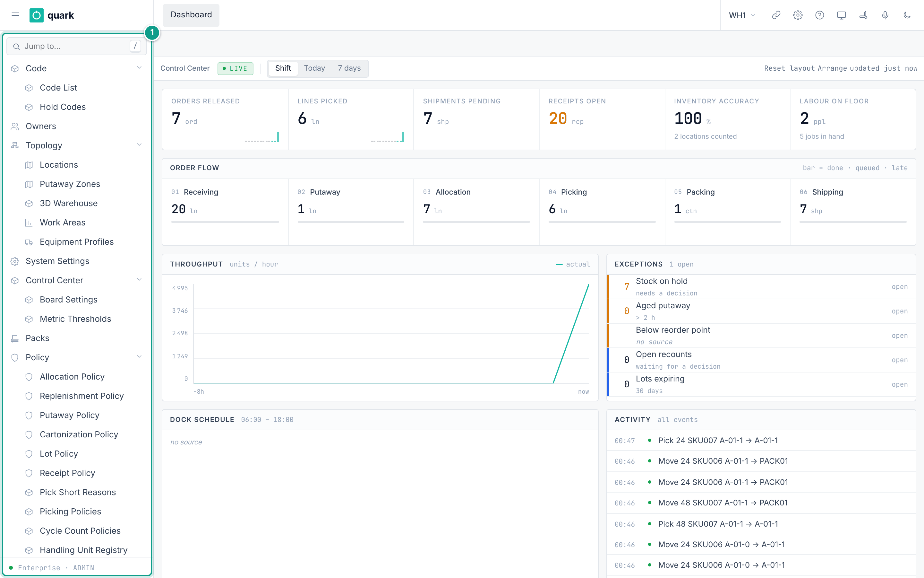
Task: Toggle the LIVE status badge
Action: click(x=235, y=68)
